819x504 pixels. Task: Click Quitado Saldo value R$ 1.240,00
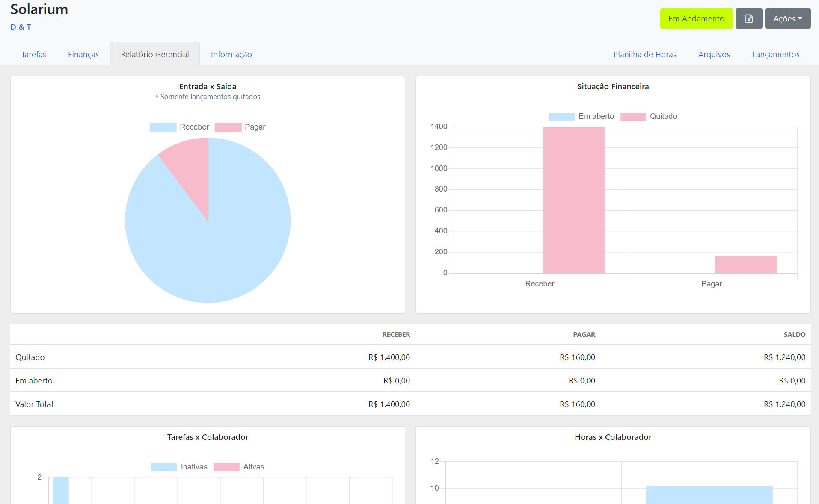(x=784, y=357)
